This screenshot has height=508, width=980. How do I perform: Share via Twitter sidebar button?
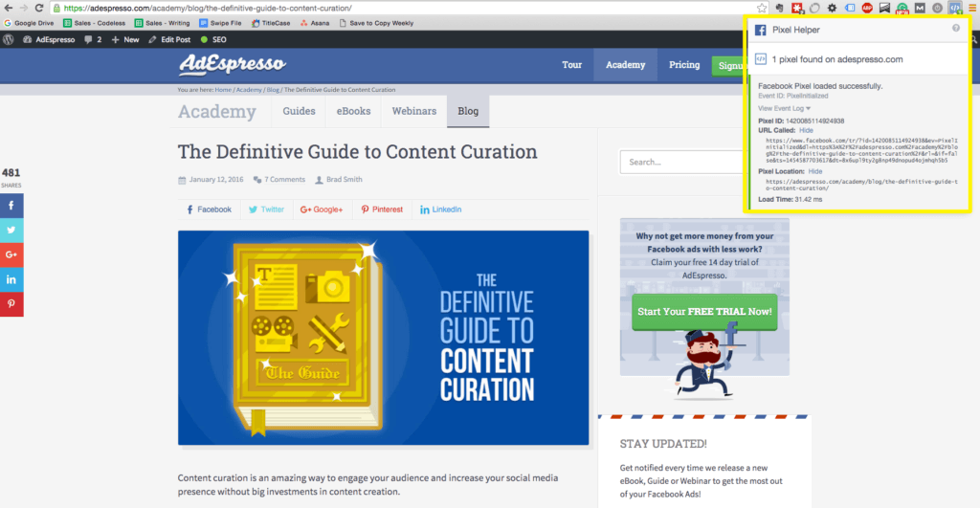(11, 230)
